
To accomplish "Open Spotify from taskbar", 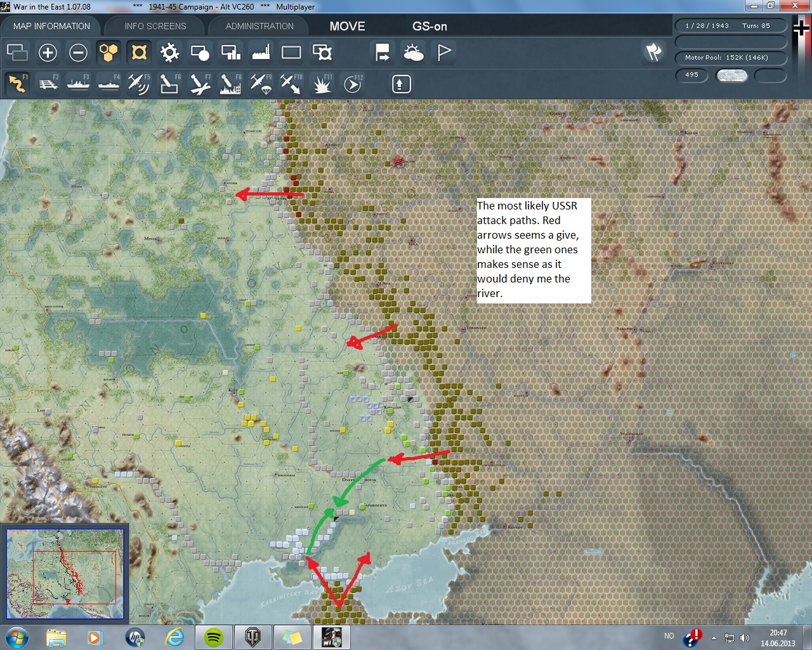I will [x=214, y=637].
